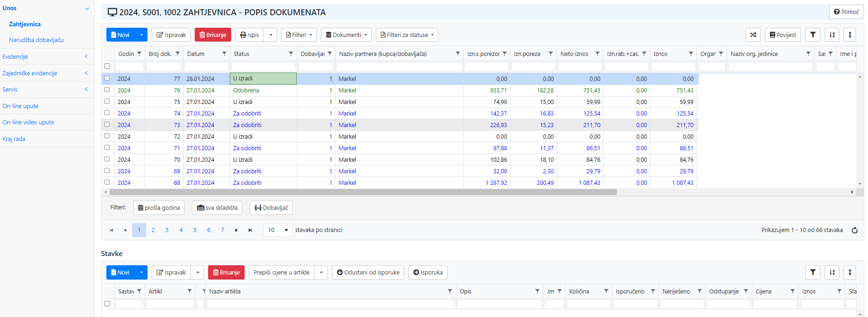
Task: Check the box for document 75
Action: pos(107,101)
